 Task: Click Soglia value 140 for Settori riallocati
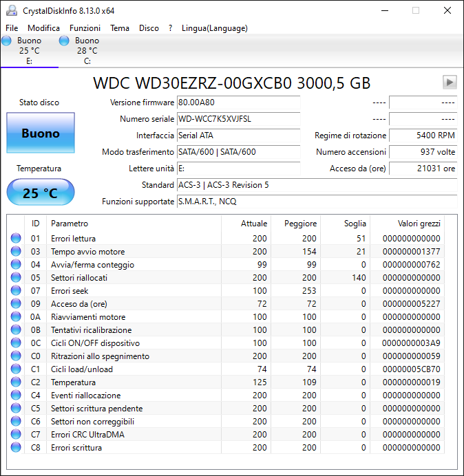[x=359, y=277]
